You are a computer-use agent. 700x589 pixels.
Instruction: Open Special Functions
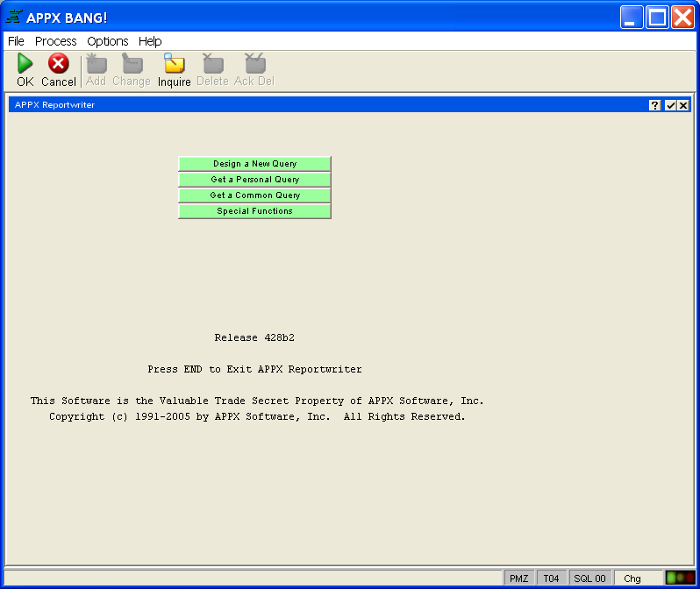254,211
